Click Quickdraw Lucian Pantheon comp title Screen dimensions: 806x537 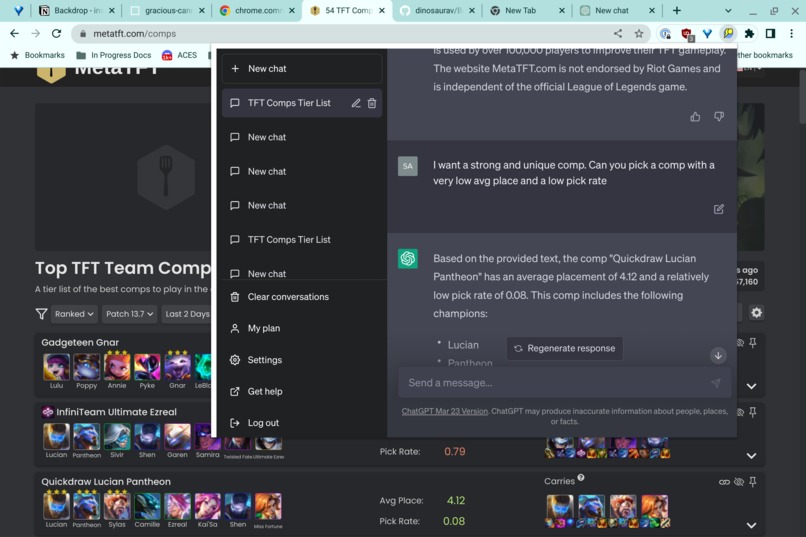click(x=106, y=482)
